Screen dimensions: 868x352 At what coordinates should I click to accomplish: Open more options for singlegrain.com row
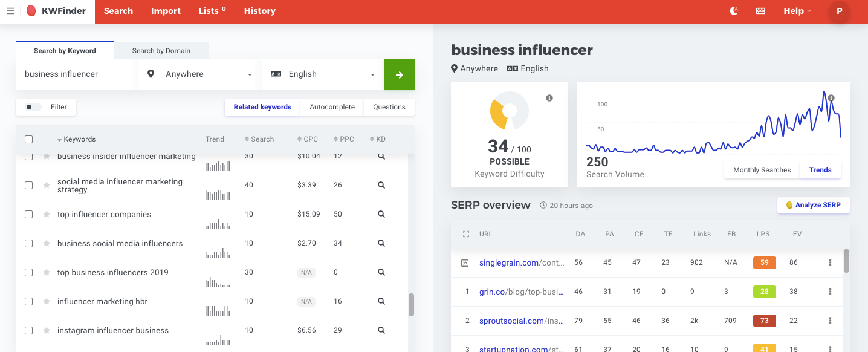point(830,262)
